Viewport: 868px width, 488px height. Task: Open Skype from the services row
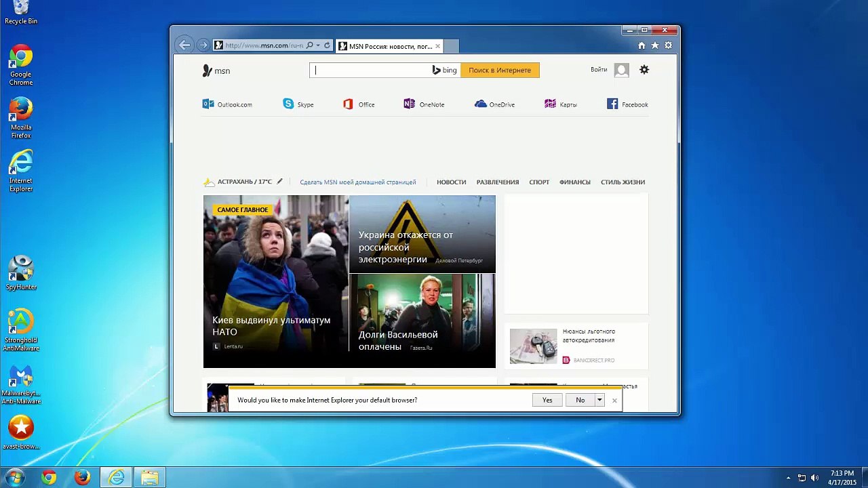(298, 104)
